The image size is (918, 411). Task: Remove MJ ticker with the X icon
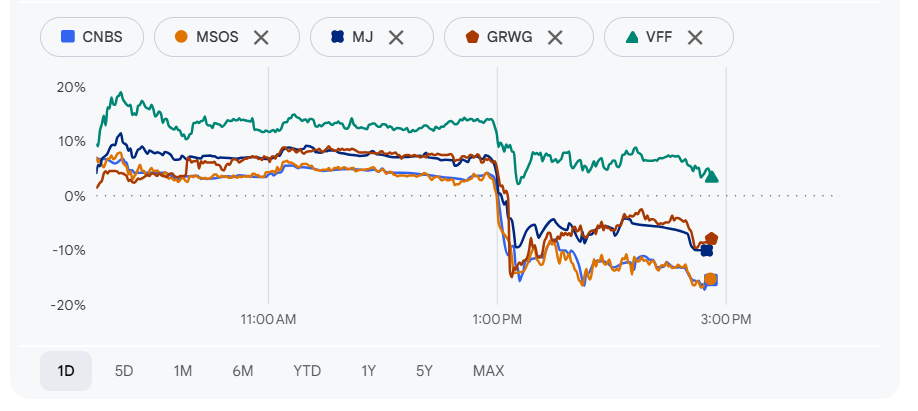(396, 37)
